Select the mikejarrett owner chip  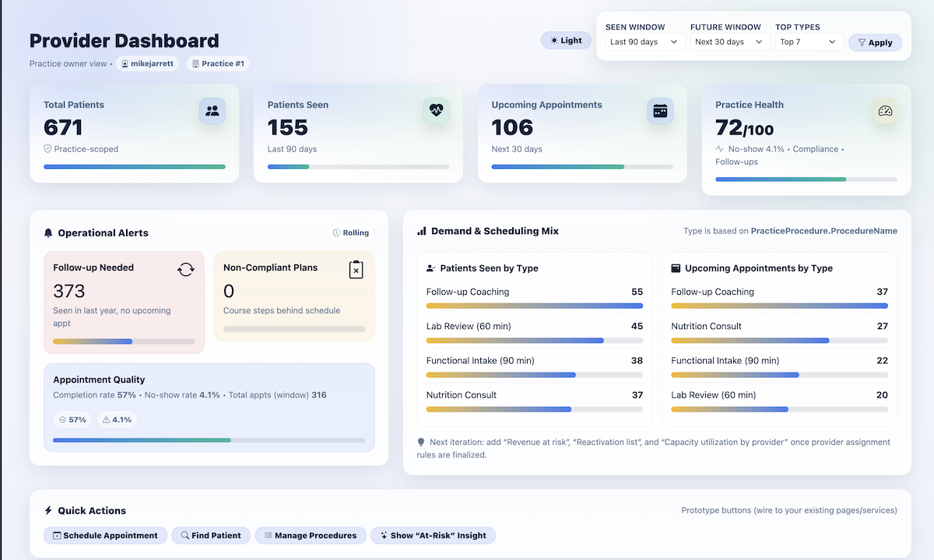click(x=147, y=64)
